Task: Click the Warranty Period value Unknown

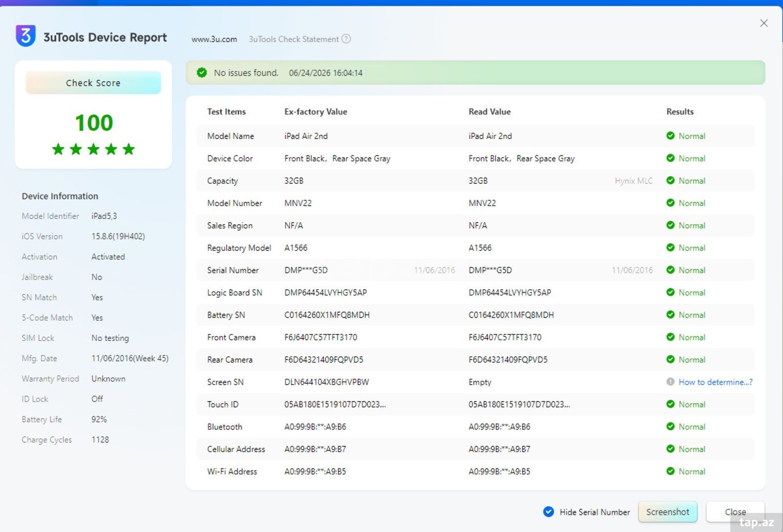Action: (x=108, y=379)
